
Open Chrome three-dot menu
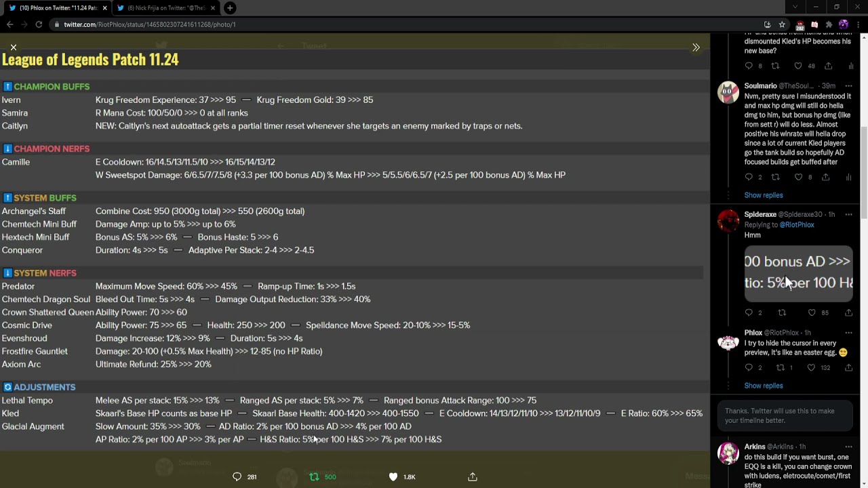[x=857, y=24]
